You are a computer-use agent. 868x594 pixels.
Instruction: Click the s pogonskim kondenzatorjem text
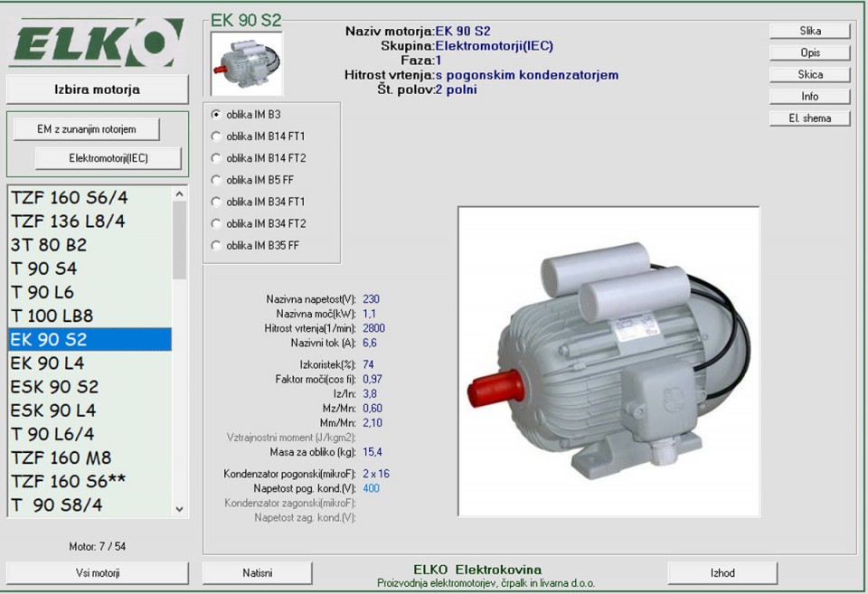tap(527, 75)
